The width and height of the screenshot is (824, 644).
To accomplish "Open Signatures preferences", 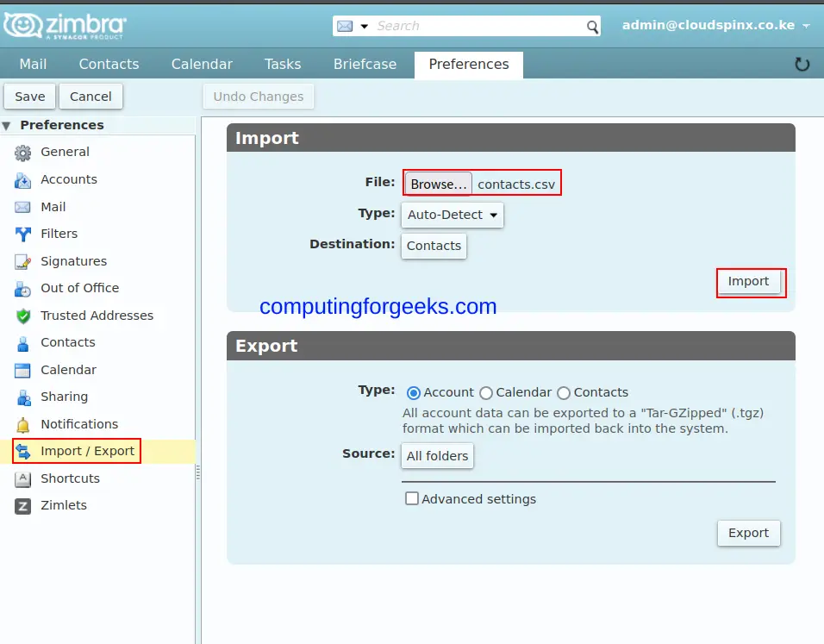I will (73, 261).
